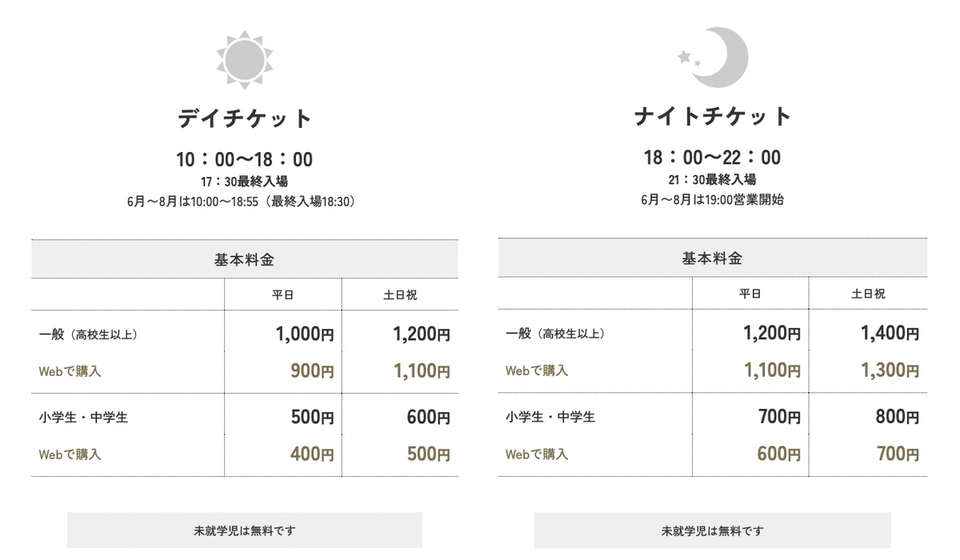Click the moon icon above ナイトチケット
The height and width of the screenshot is (560, 960).
[x=712, y=56]
